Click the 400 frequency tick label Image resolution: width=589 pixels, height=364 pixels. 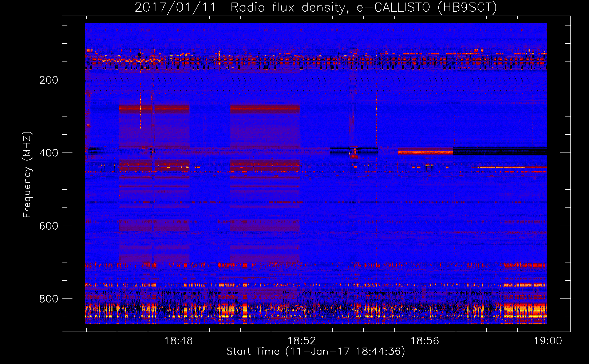(49, 153)
